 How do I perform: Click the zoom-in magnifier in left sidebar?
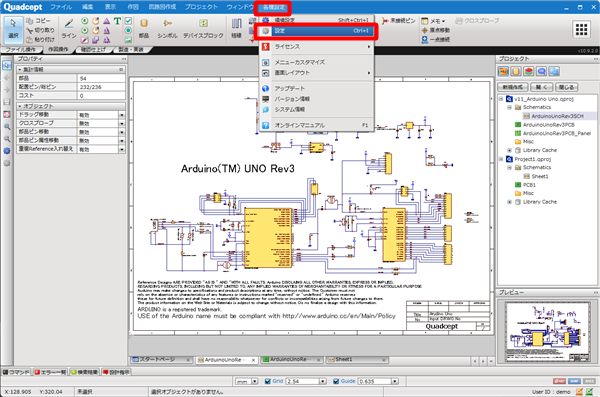click(x=7, y=127)
